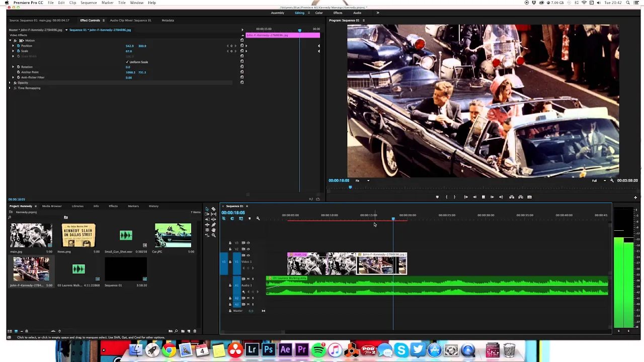Viewport: 644px width, 362px height.
Task: Switch to the Assembly workspace
Action: click(x=278, y=13)
